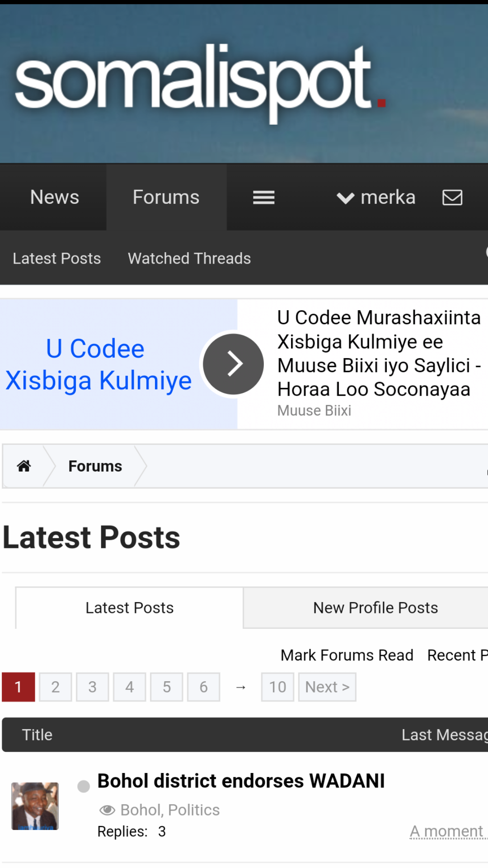Click the ad's round arrow button

click(x=233, y=364)
